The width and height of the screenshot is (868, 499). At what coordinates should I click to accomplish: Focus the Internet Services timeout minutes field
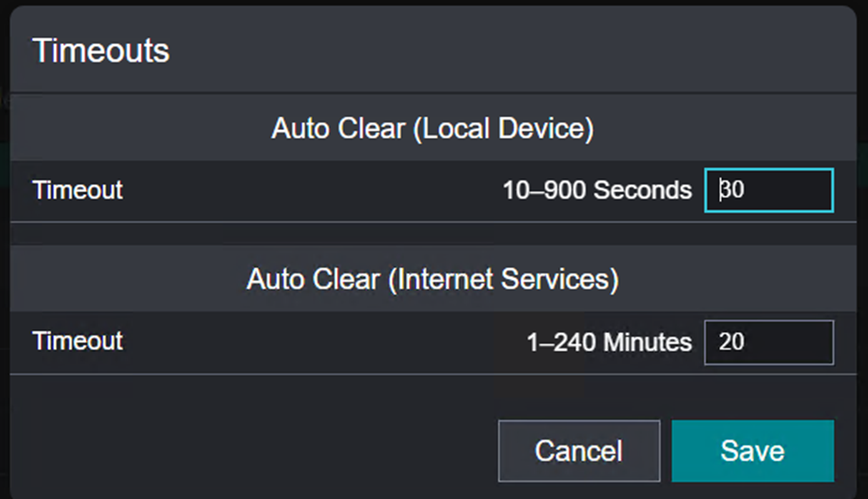click(769, 342)
